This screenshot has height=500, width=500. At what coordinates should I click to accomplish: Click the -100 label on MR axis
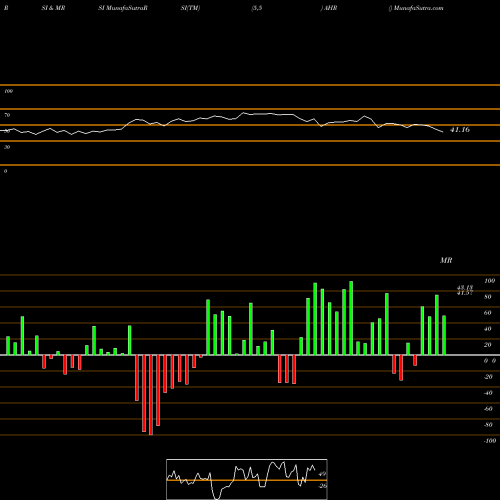pyautogui.click(x=489, y=441)
